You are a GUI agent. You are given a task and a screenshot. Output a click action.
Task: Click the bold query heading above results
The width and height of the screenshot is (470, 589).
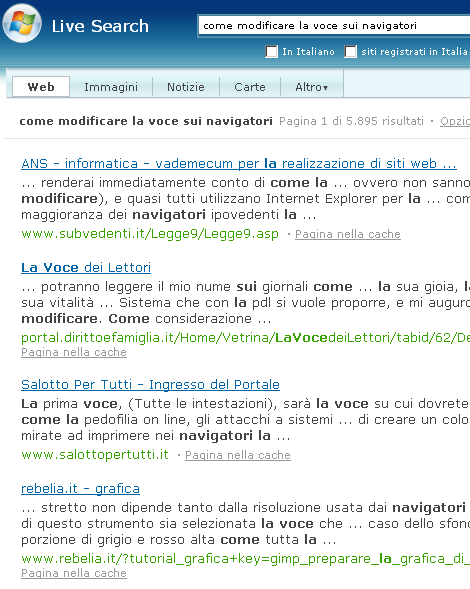146,121
